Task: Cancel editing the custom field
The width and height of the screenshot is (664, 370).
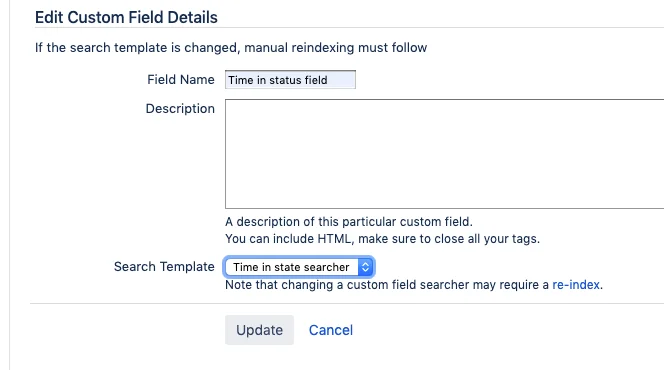Action: click(x=331, y=330)
